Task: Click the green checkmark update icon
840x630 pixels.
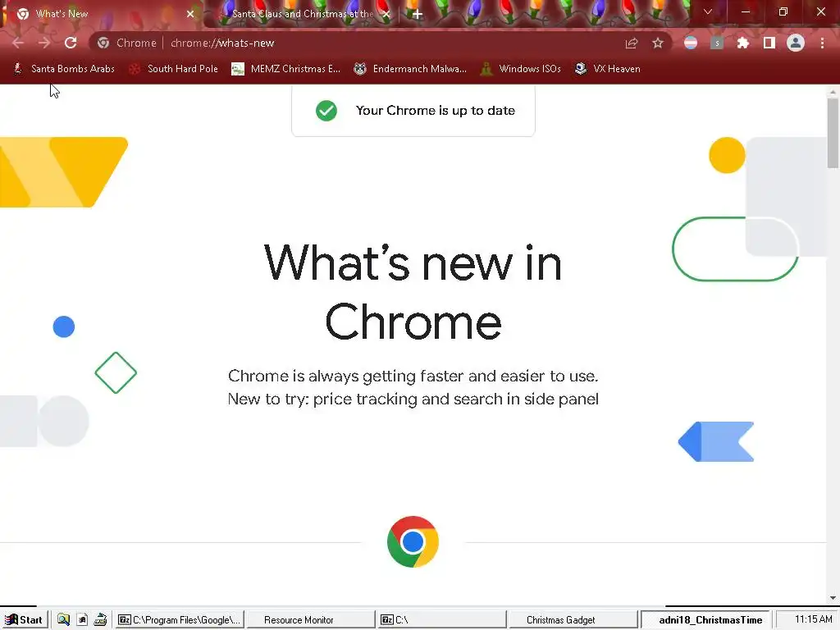Action: 326,111
